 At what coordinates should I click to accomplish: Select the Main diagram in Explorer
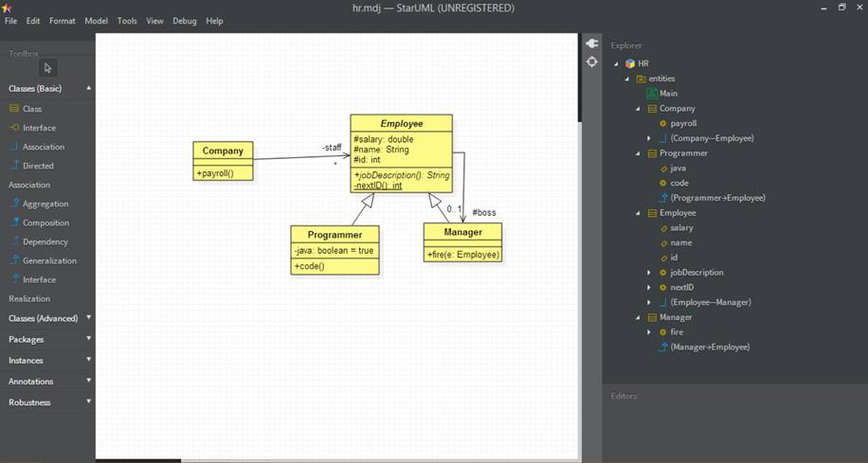coord(668,94)
